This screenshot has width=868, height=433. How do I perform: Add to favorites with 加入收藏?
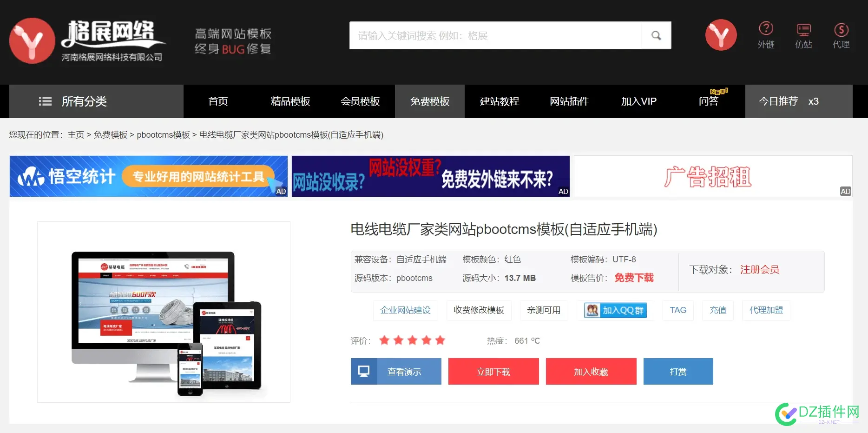click(x=591, y=372)
